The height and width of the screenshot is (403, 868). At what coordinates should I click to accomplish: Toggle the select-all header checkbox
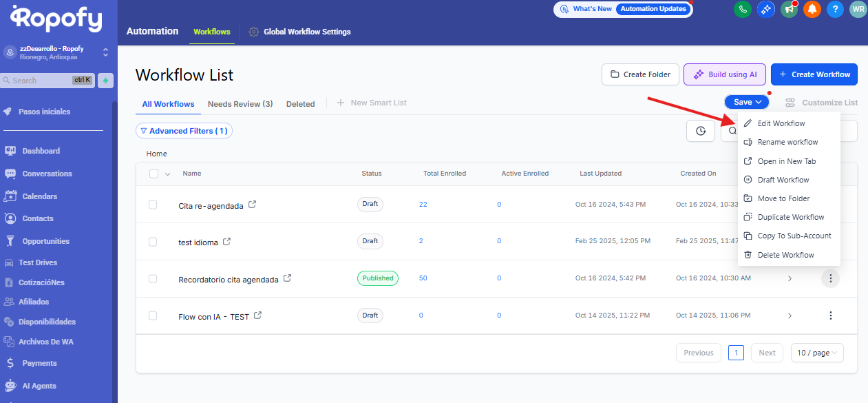pos(154,174)
